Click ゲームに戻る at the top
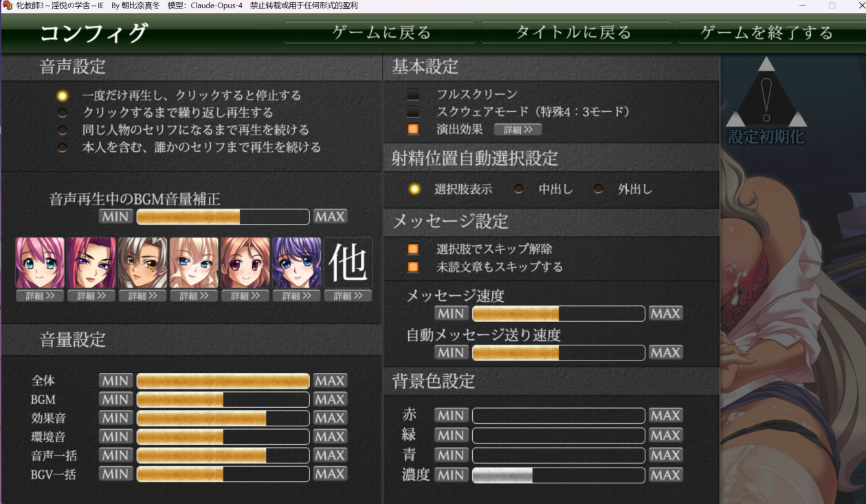 pyautogui.click(x=380, y=32)
